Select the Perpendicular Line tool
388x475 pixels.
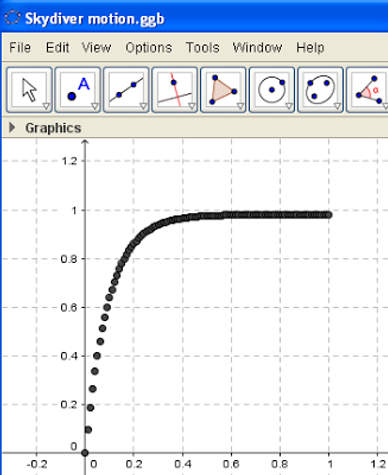(175, 89)
